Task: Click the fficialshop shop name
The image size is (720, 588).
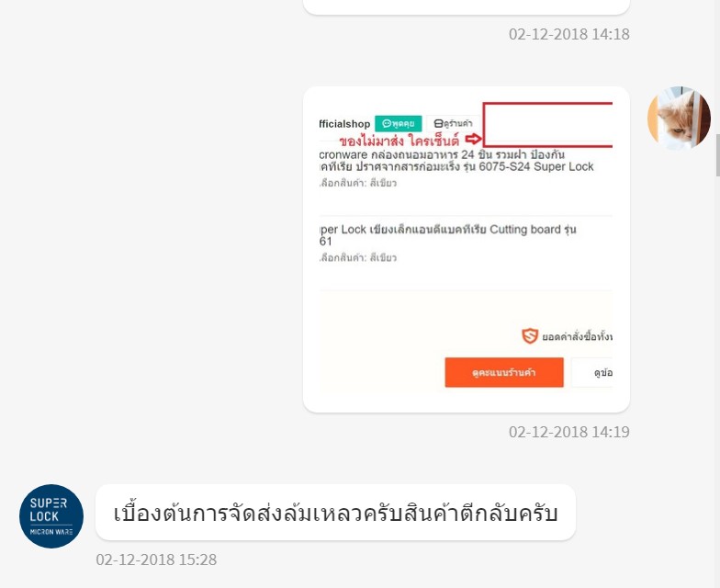Action: click(x=345, y=124)
